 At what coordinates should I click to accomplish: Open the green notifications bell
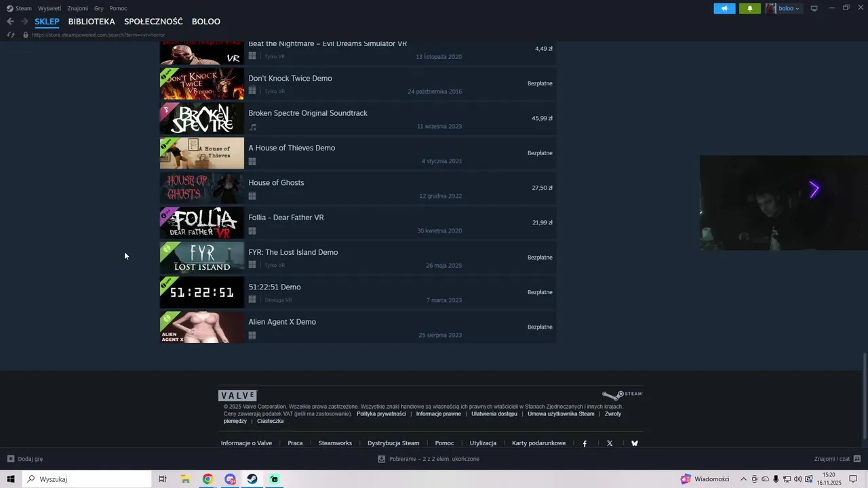pyautogui.click(x=750, y=9)
